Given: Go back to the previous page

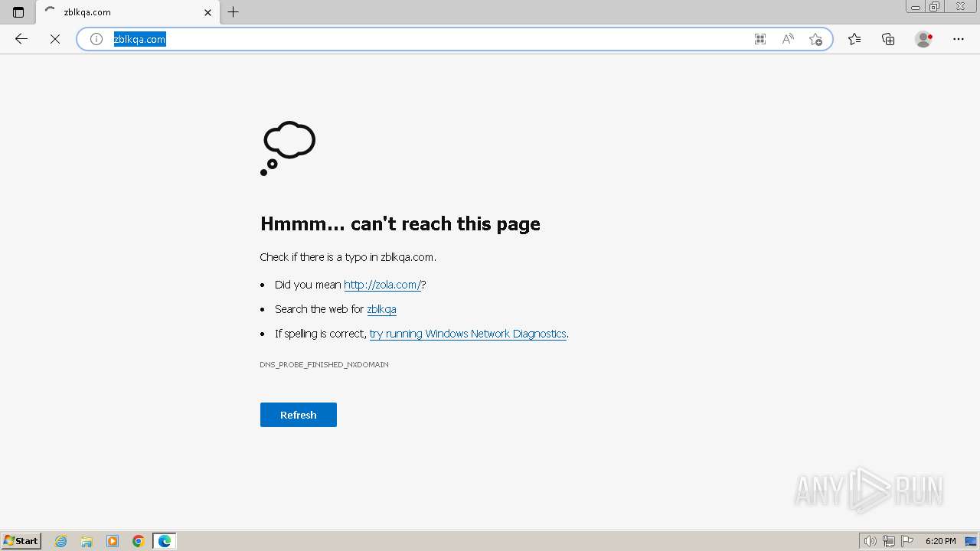Looking at the screenshot, I should pyautogui.click(x=21, y=39).
